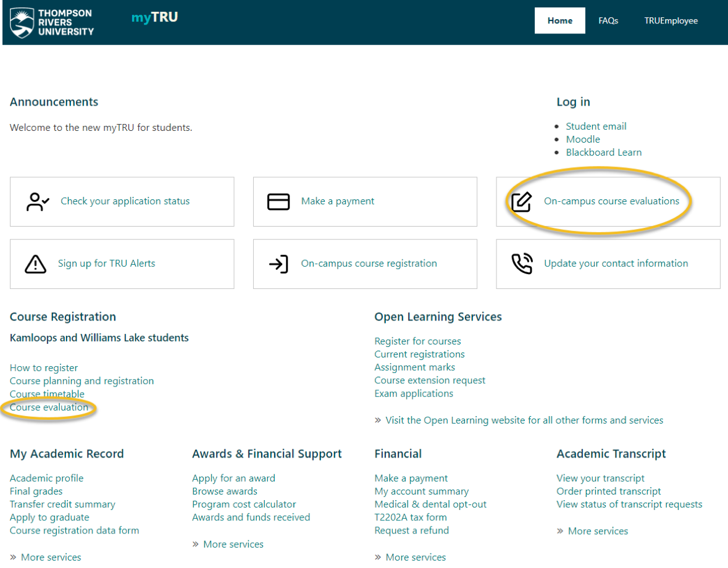Viewport: 728px width, 568px height.
Task: Open the TRUEmployee tab
Action: click(x=671, y=20)
